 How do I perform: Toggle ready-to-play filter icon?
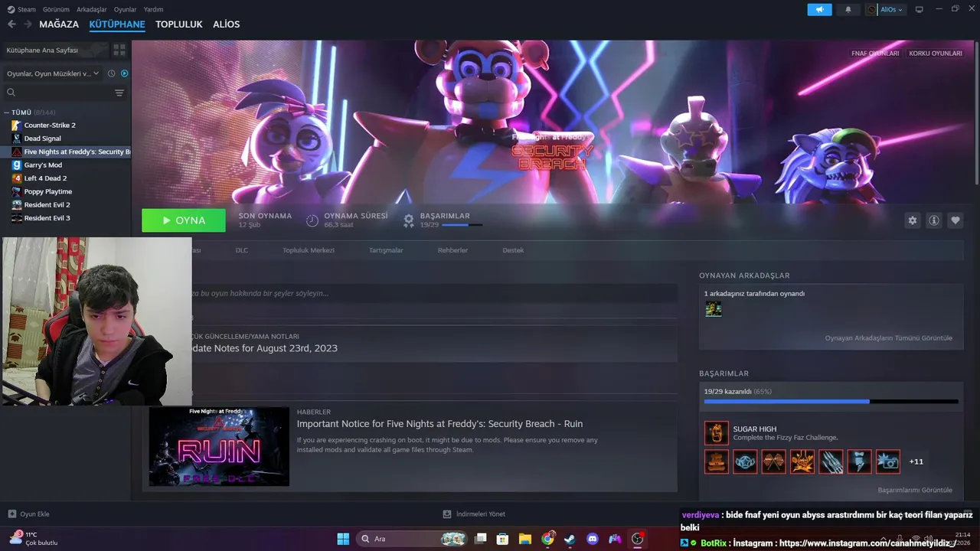pos(125,73)
